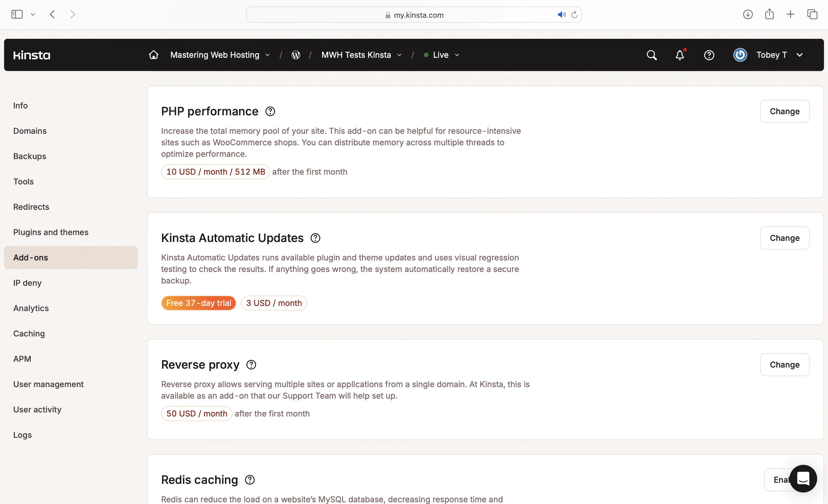Click Change for PHP performance

pos(784,111)
